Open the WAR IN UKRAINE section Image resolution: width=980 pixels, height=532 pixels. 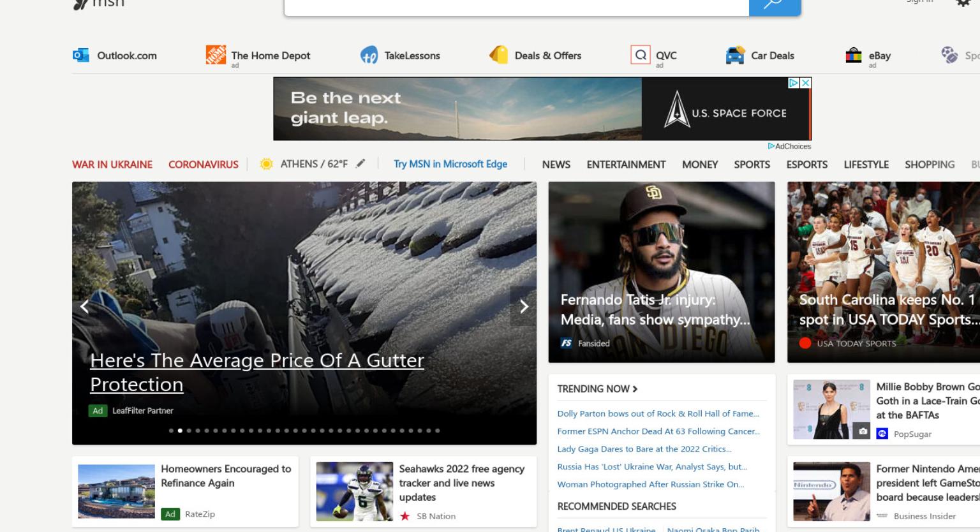tap(112, 165)
